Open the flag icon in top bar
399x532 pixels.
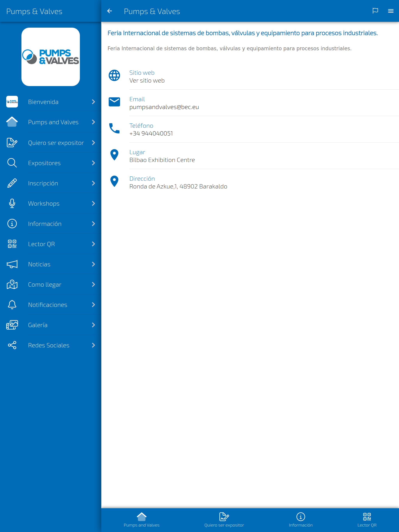(375, 11)
